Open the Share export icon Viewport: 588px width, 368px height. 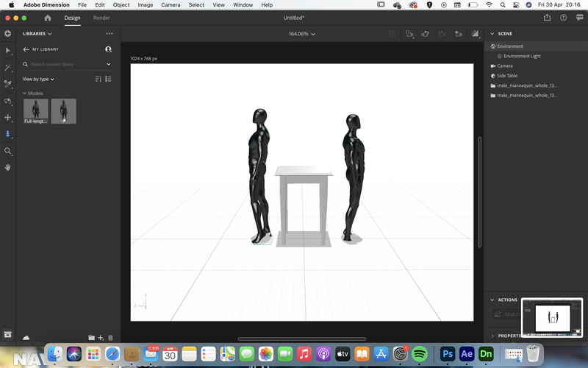pyautogui.click(x=547, y=18)
